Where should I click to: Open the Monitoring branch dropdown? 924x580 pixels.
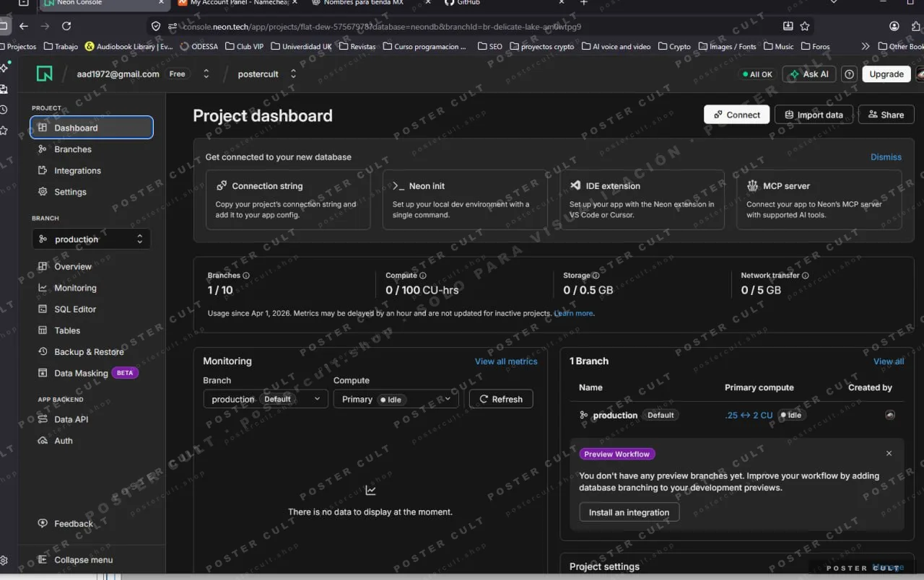point(265,399)
